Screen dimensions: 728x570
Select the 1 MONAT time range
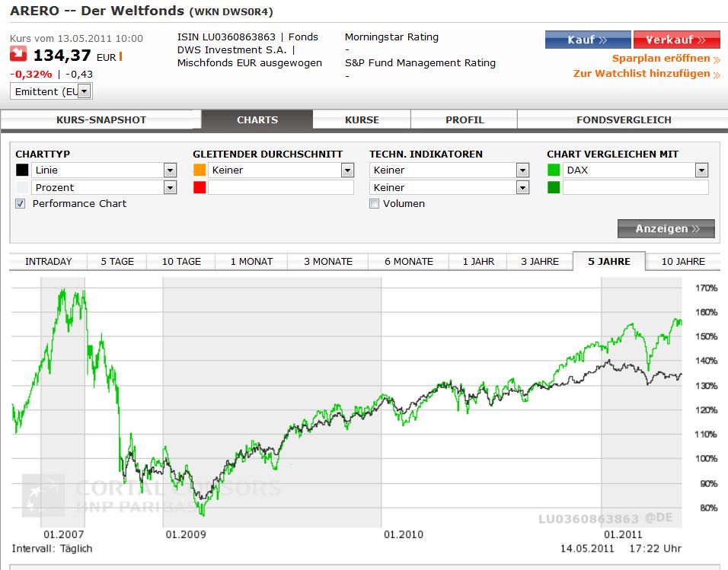251,261
